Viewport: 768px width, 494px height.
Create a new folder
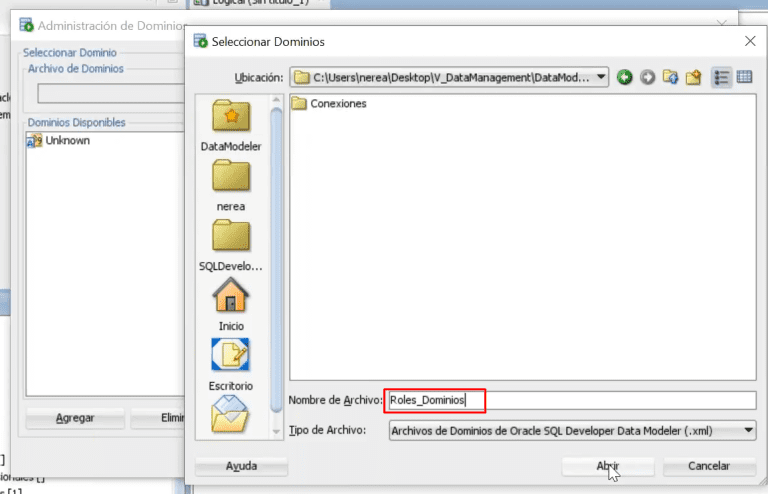[693, 77]
